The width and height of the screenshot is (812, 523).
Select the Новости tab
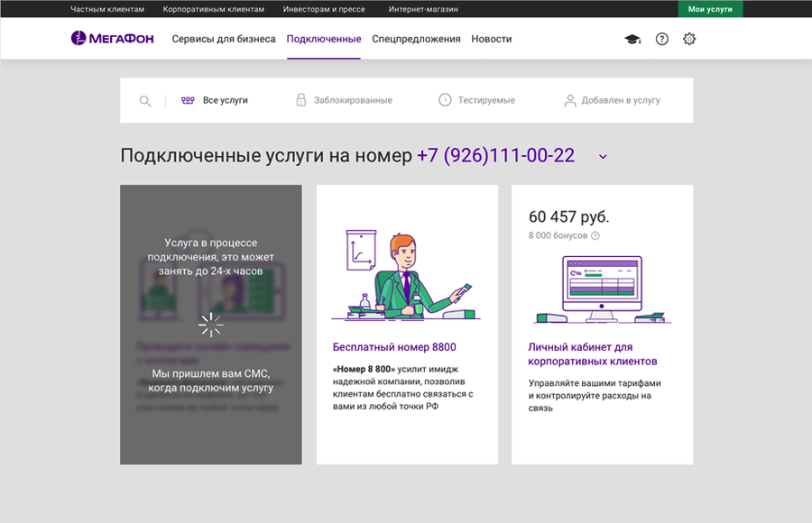point(492,40)
